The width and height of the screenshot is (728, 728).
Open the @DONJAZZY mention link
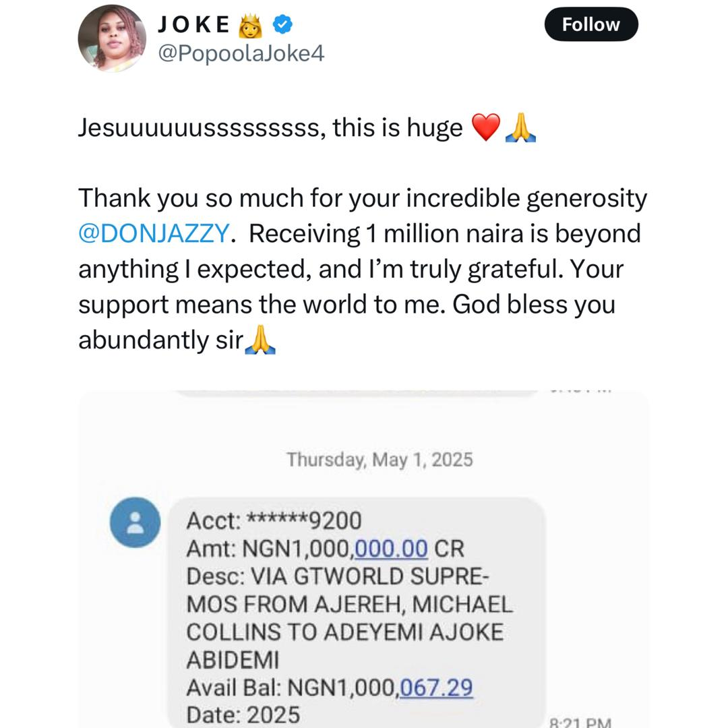click(155, 234)
